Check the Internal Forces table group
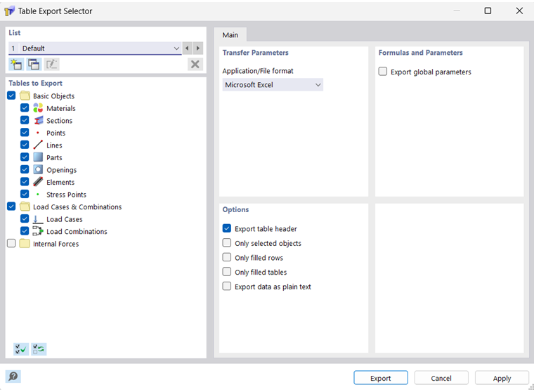This screenshot has height=392, width=534. [x=11, y=244]
